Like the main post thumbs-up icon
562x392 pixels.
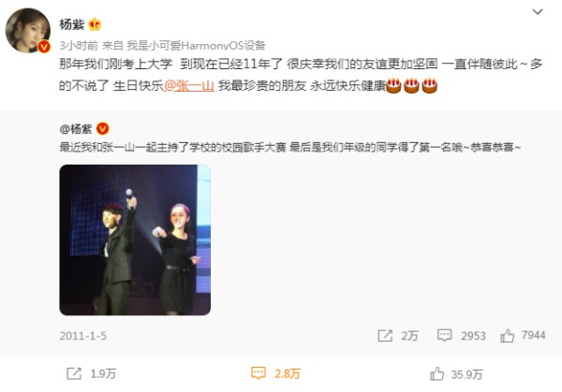pyautogui.click(x=436, y=373)
